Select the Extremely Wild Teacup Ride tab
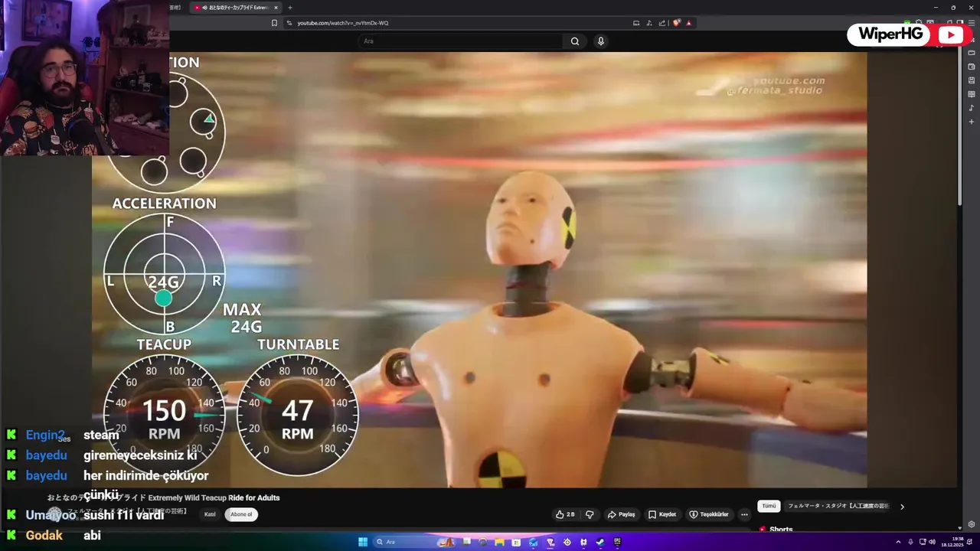 [236, 8]
